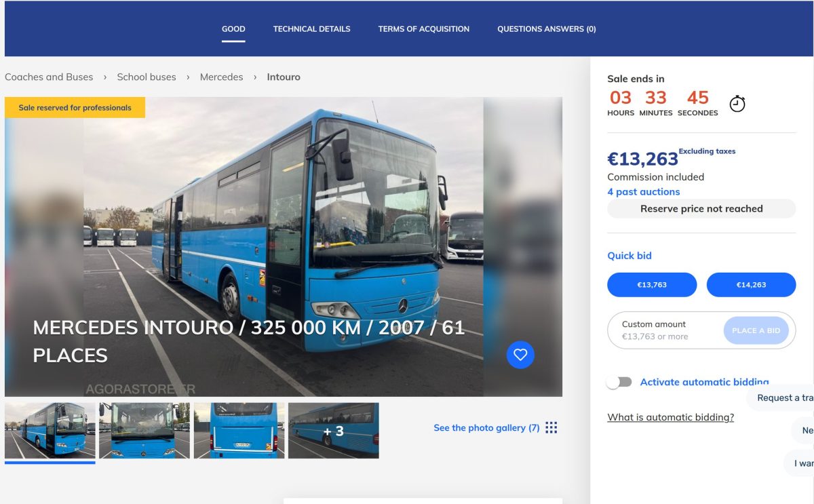Open the Technical Details tab
This screenshot has height=504, width=814.
tap(311, 29)
